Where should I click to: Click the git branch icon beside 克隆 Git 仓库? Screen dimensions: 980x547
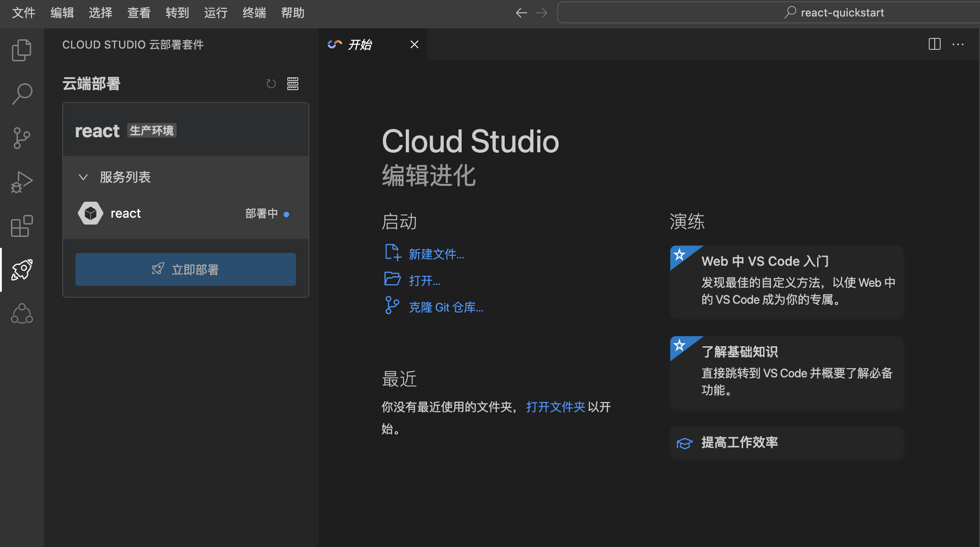pos(392,305)
